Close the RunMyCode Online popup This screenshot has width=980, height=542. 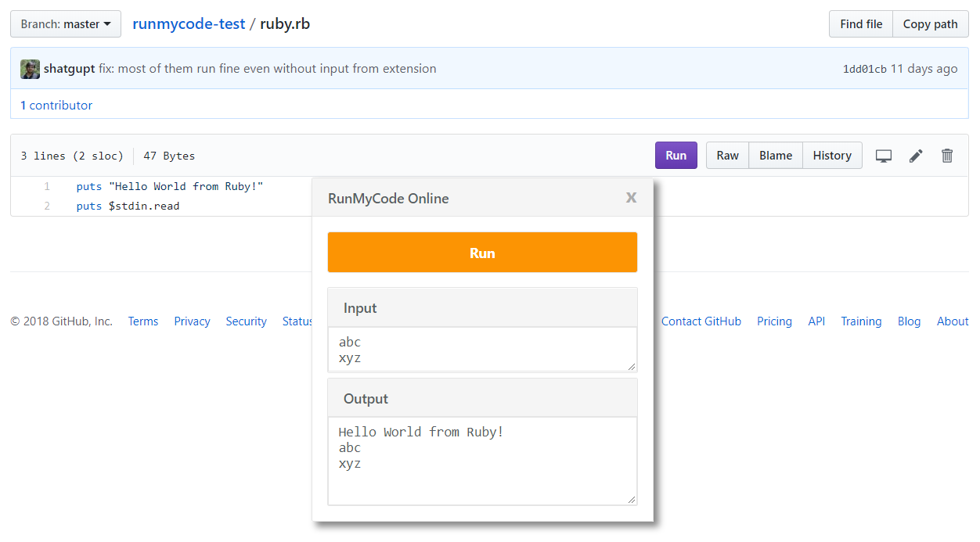(x=631, y=198)
